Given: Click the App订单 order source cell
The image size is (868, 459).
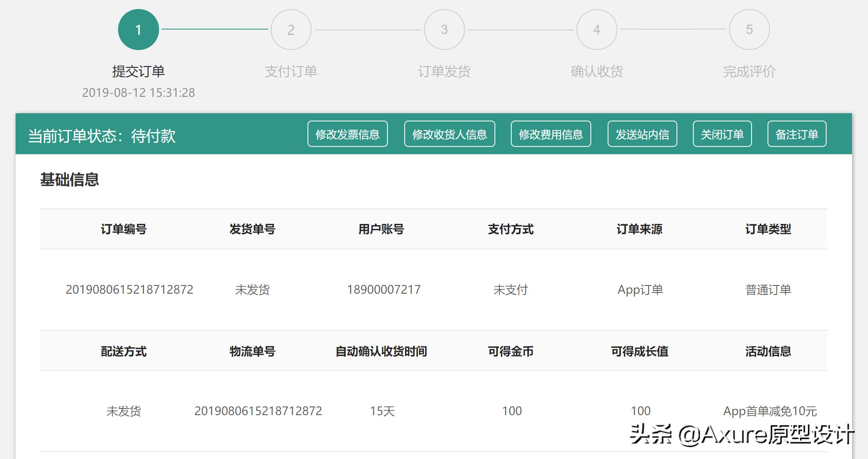Looking at the screenshot, I should coord(640,289).
